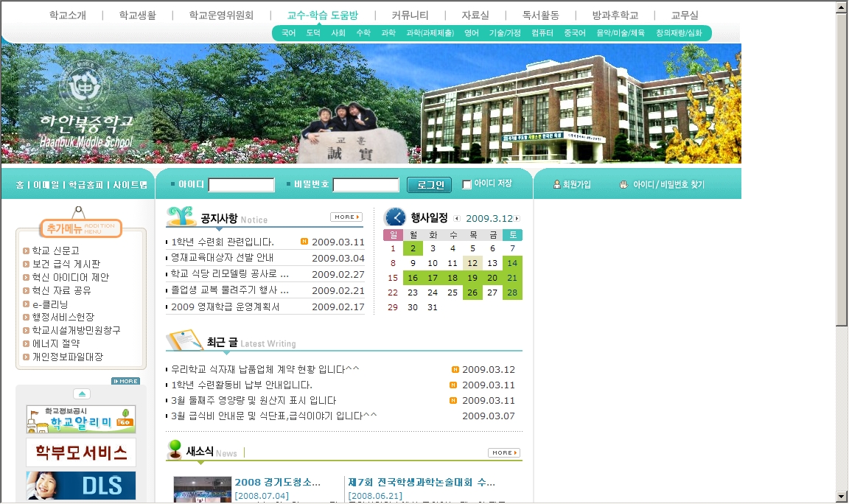Screen dimensions: 849x504
Task: Go to previous month in calendar
Action: click(x=457, y=219)
